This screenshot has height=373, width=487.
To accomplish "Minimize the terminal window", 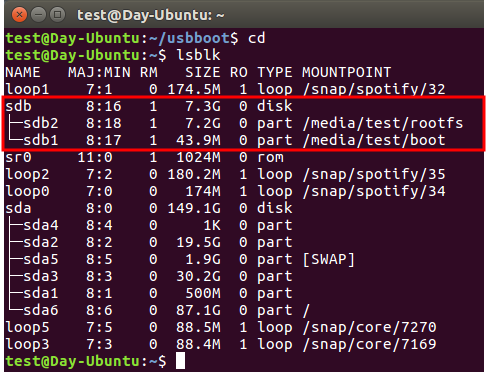I will click(39, 15).
